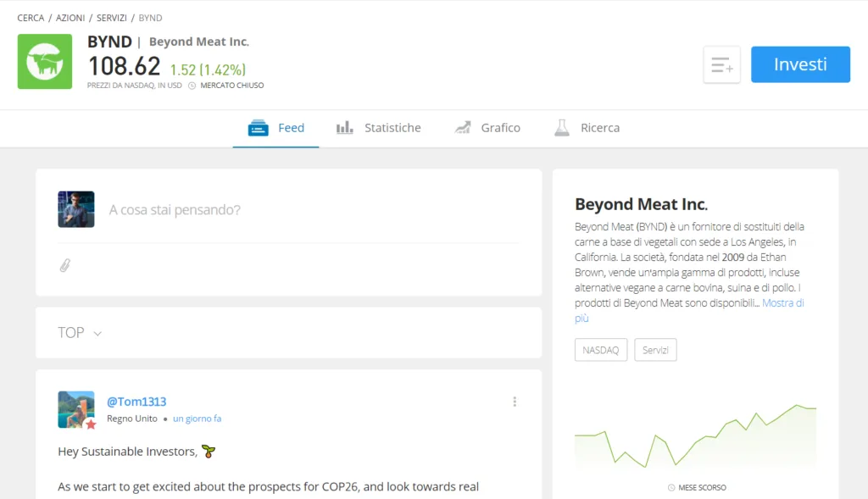868x499 pixels.
Task: Open the Ricerca tab
Action: (x=587, y=128)
